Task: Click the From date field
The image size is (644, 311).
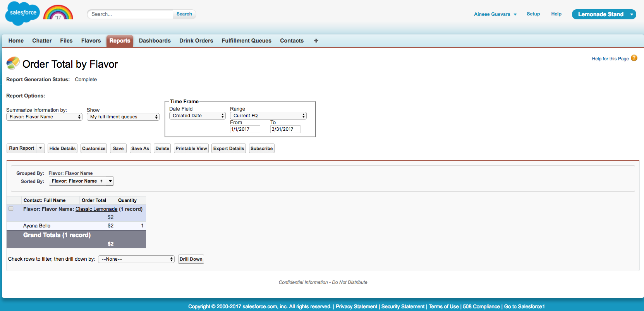Action: 245,129
